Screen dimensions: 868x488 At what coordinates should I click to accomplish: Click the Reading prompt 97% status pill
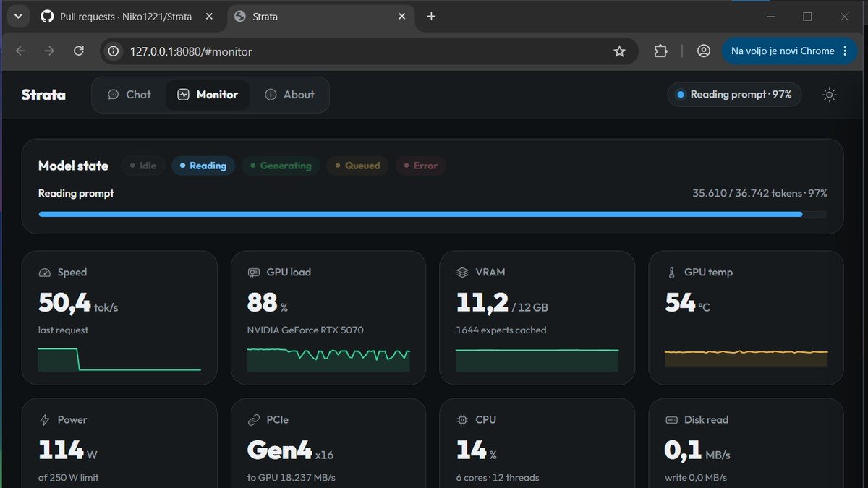(x=734, y=95)
